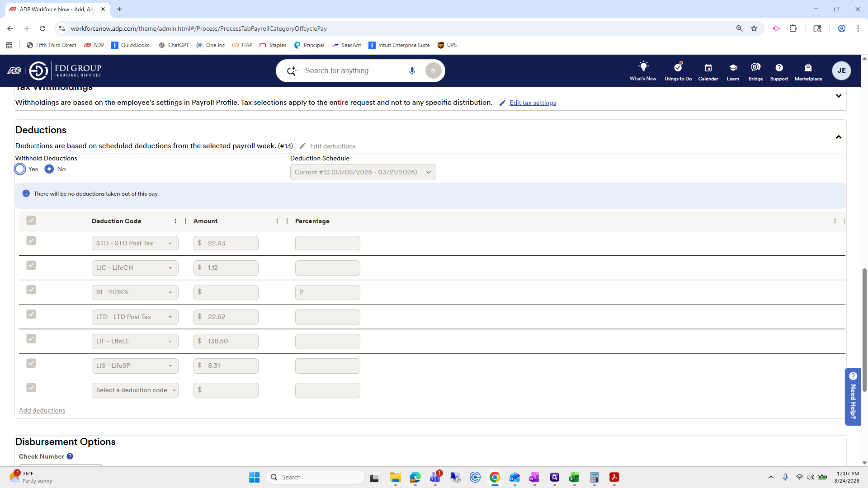Click the Check Number help icon
The image size is (868, 488).
[x=70, y=456]
